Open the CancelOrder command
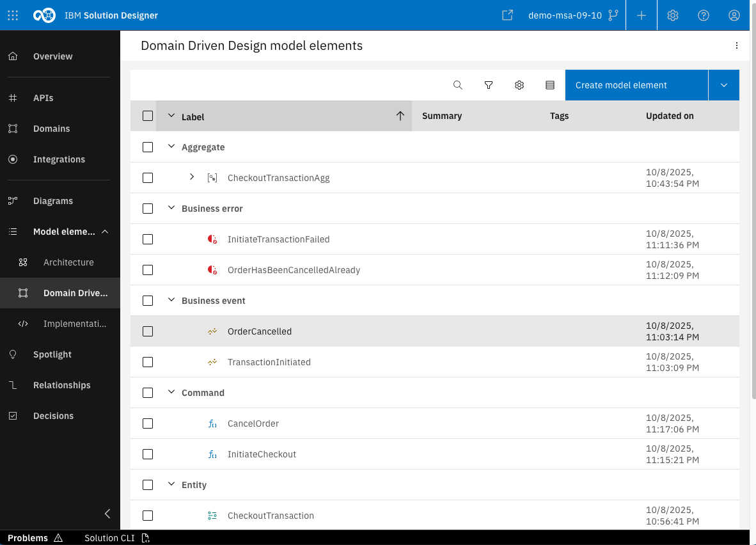This screenshot has width=756, height=545. (x=253, y=423)
